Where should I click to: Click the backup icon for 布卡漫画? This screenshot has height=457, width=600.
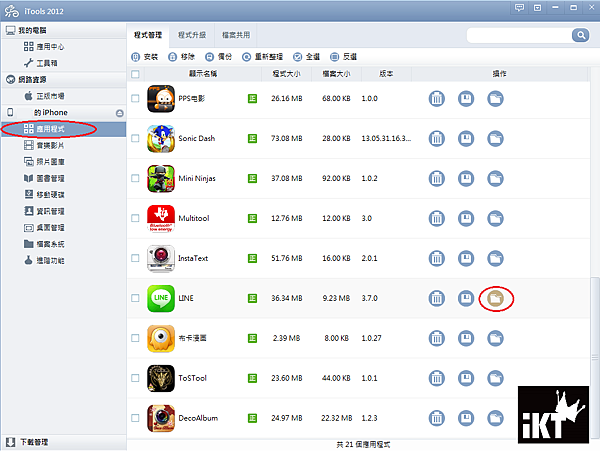click(466, 338)
